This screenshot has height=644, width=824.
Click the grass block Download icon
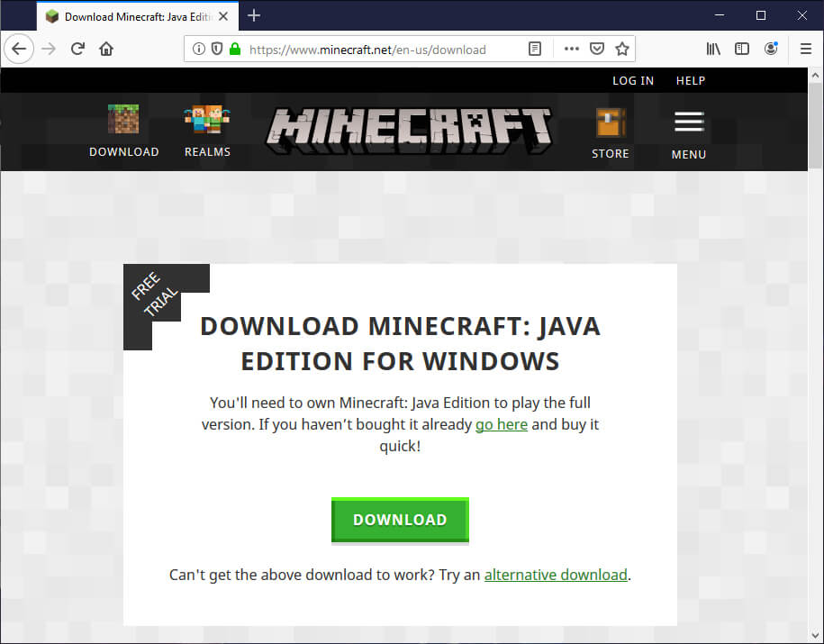pos(123,119)
